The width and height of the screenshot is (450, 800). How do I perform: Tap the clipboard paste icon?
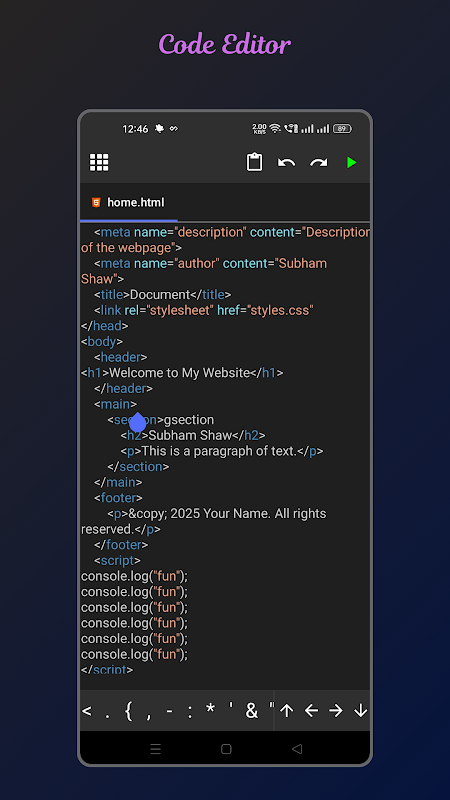tap(254, 162)
